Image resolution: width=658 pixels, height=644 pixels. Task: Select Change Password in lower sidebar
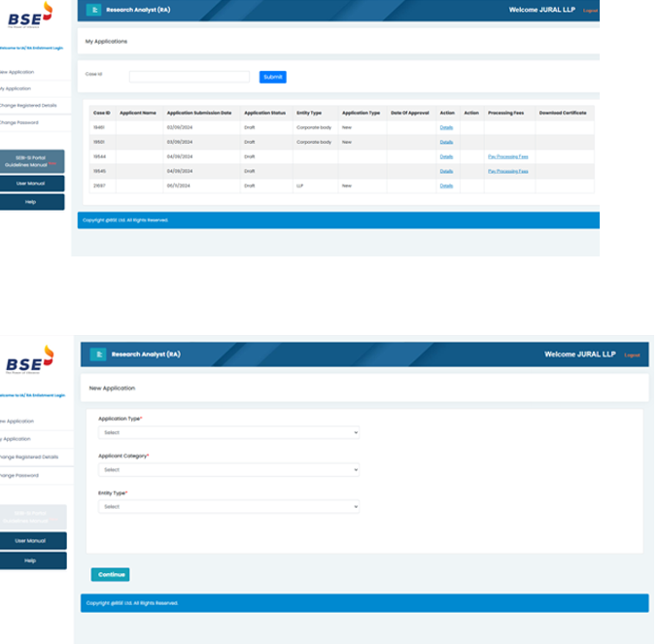(19, 475)
